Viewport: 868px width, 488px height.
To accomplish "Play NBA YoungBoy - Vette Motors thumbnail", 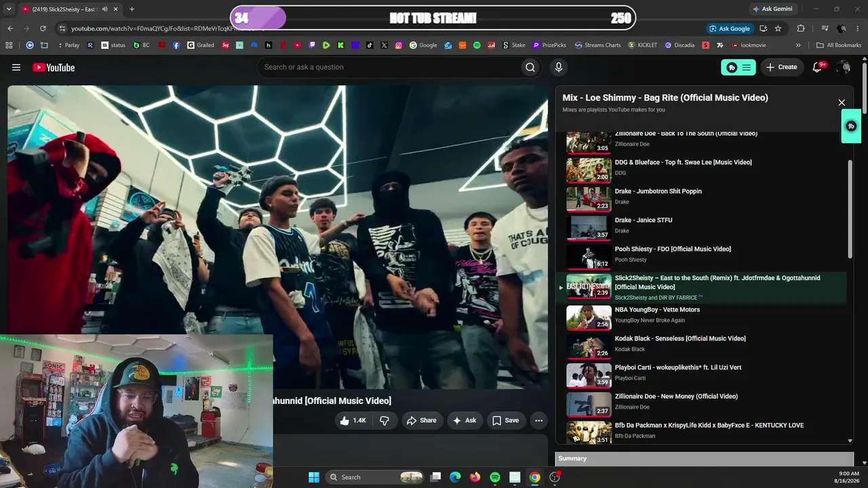I will 589,317.
